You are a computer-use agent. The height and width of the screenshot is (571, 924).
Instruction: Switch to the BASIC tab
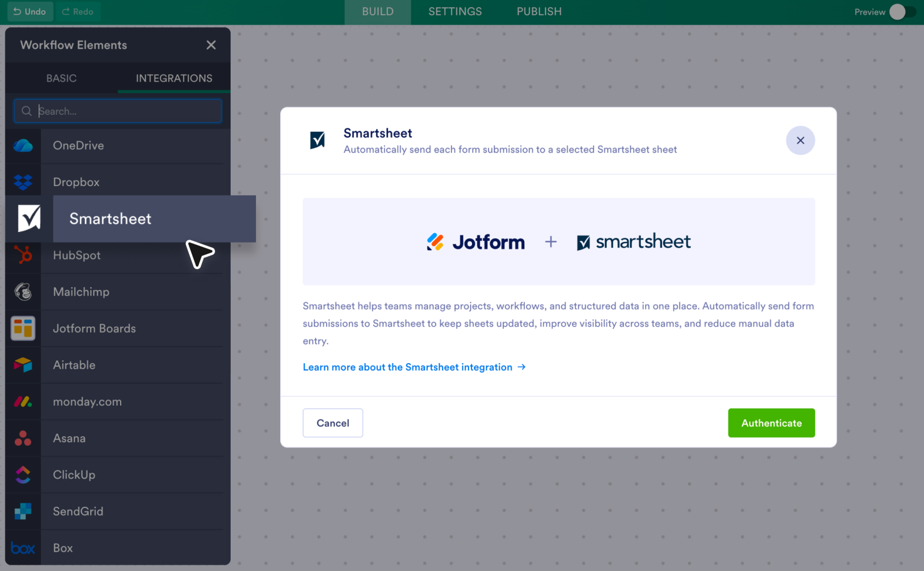[x=62, y=78]
